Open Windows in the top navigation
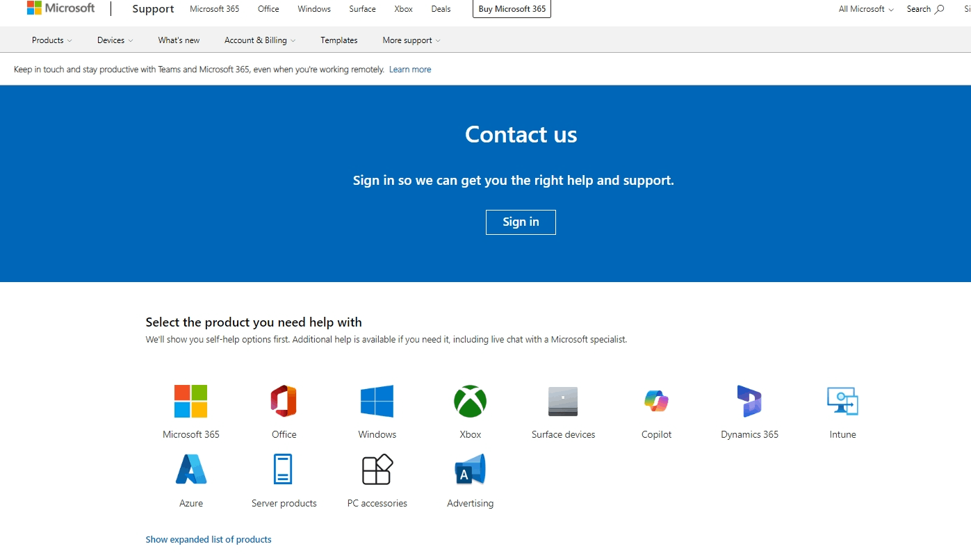 coord(314,9)
